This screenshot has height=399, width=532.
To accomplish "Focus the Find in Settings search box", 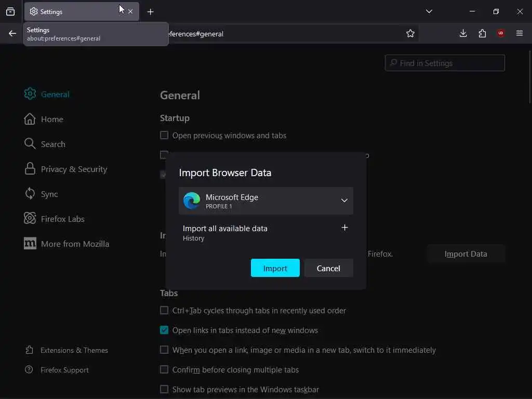I will [445, 63].
